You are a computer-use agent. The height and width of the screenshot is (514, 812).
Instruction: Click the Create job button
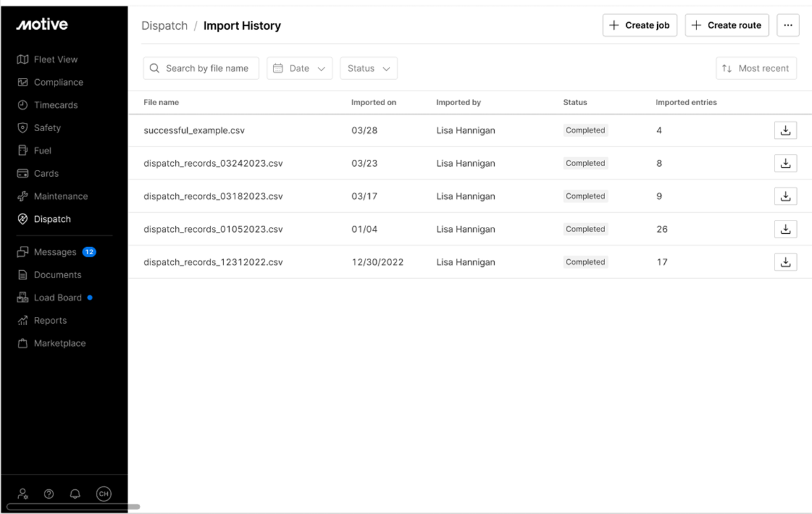tap(639, 25)
